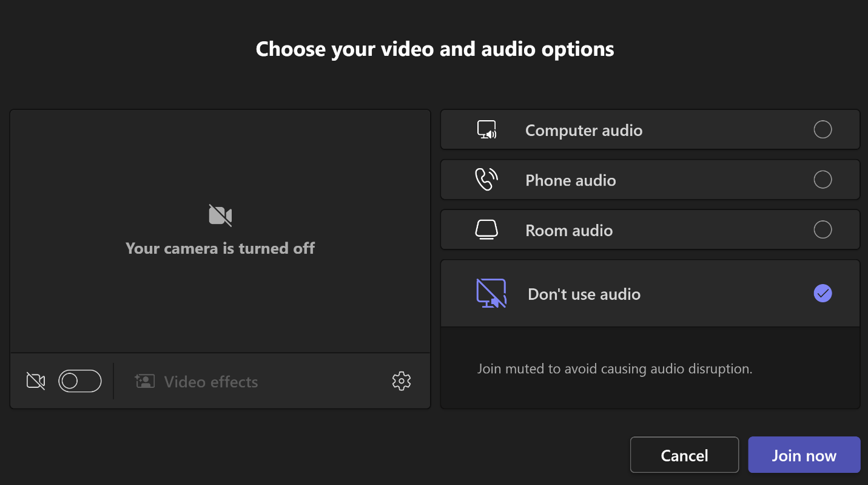Click the Computer audio speaker monitor icon

click(x=486, y=130)
